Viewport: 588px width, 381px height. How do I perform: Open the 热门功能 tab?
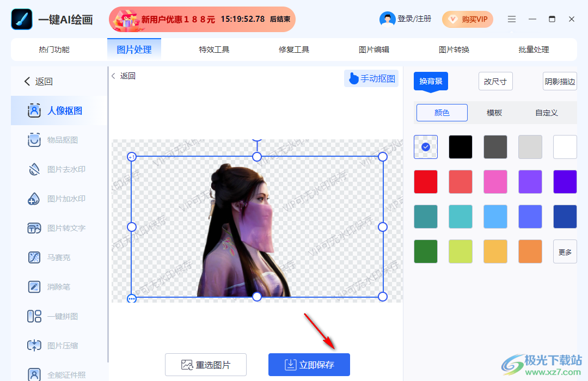tap(54, 50)
